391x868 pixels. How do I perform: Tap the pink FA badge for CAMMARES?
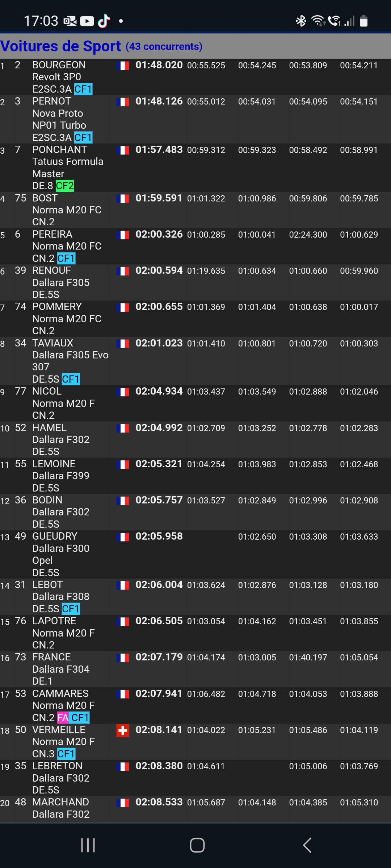[x=63, y=718]
